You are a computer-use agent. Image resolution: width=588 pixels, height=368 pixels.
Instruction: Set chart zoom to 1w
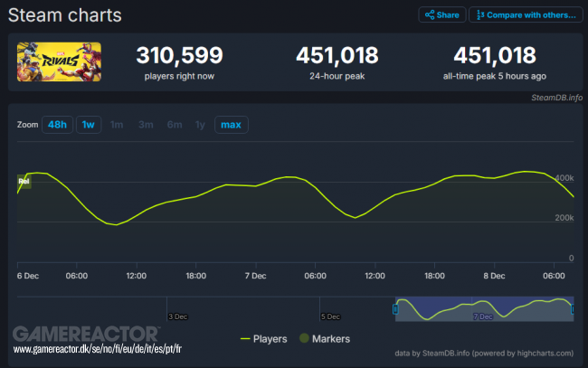point(88,125)
